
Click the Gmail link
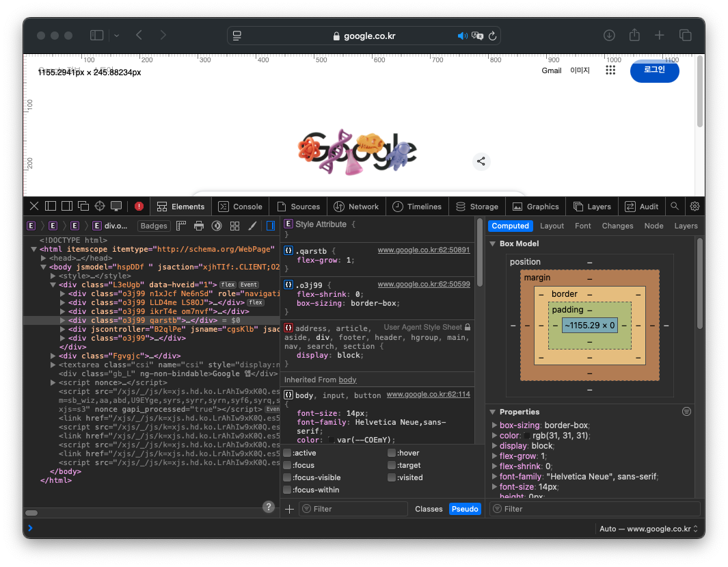[552, 70]
